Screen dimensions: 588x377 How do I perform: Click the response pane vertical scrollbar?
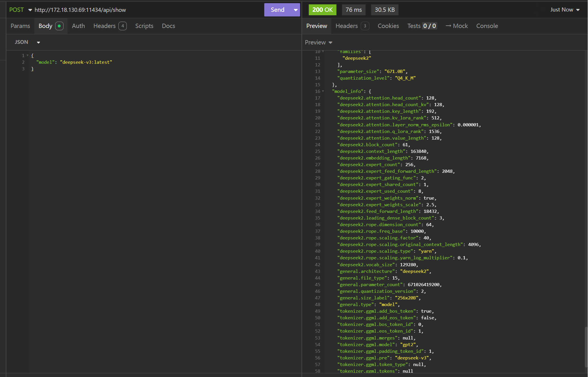click(586, 347)
